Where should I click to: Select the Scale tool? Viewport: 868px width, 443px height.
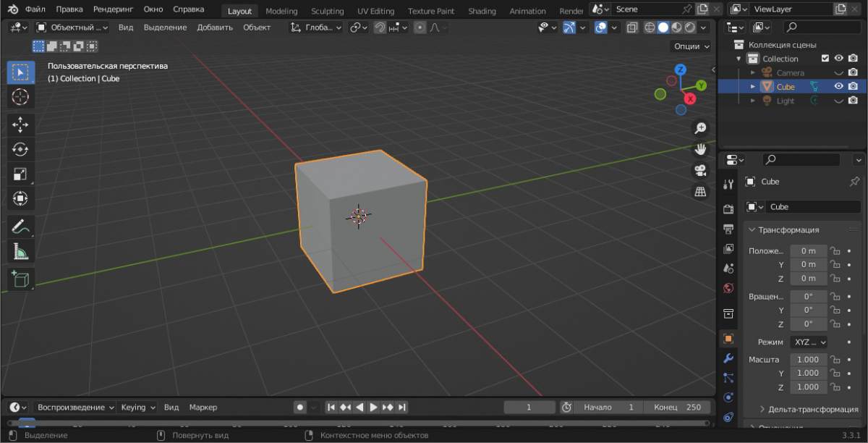(20, 174)
